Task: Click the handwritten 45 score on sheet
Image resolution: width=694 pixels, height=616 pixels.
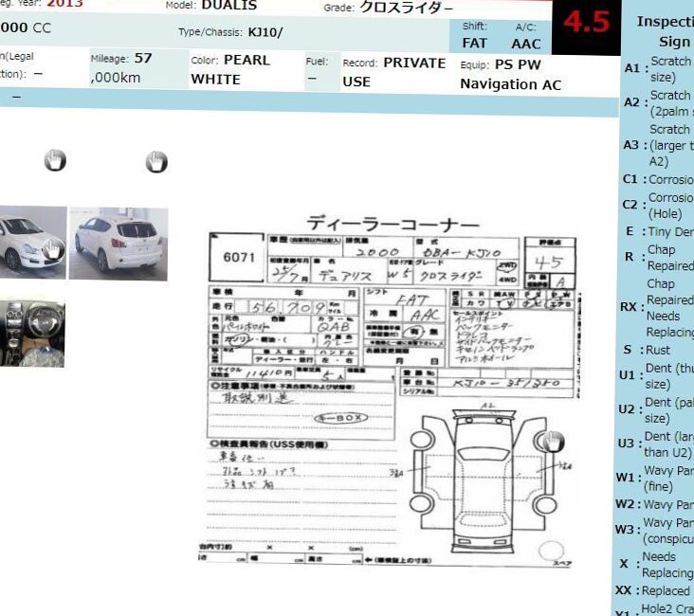Action: [549, 263]
